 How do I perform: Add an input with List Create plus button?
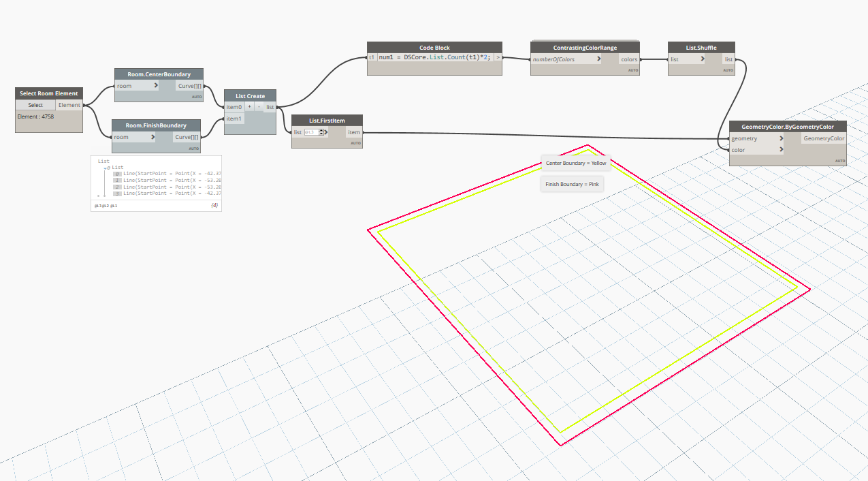(x=250, y=107)
